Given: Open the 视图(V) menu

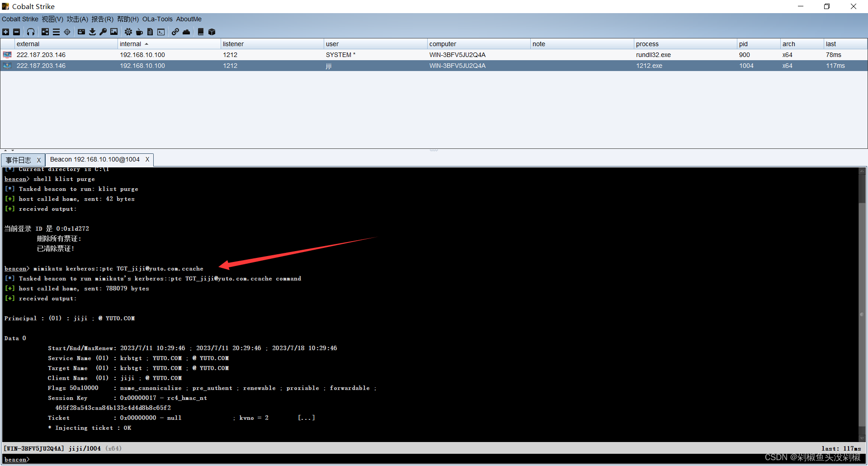Looking at the screenshot, I should point(52,19).
